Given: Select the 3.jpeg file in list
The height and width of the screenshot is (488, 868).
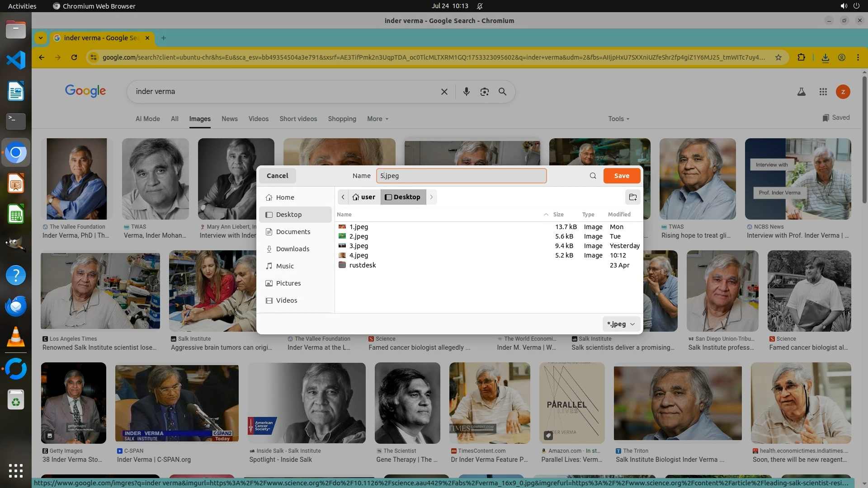Looking at the screenshot, I should click(x=359, y=246).
